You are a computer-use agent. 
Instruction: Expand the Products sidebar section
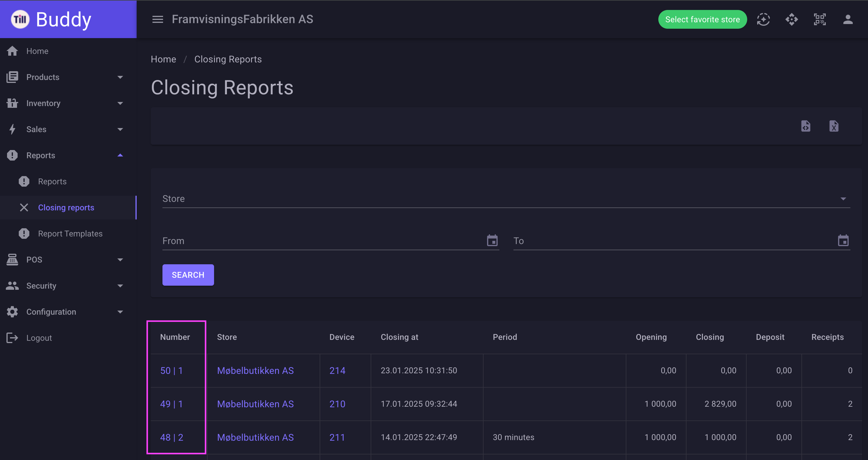pos(65,77)
